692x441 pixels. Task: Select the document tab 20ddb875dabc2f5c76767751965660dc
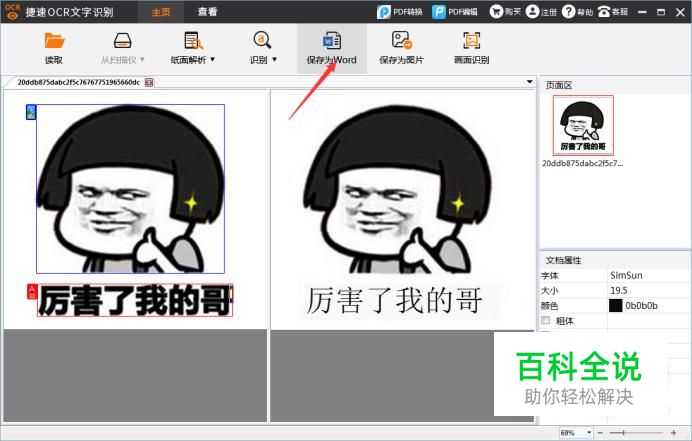pyautogui.click(x=79, y=82)
